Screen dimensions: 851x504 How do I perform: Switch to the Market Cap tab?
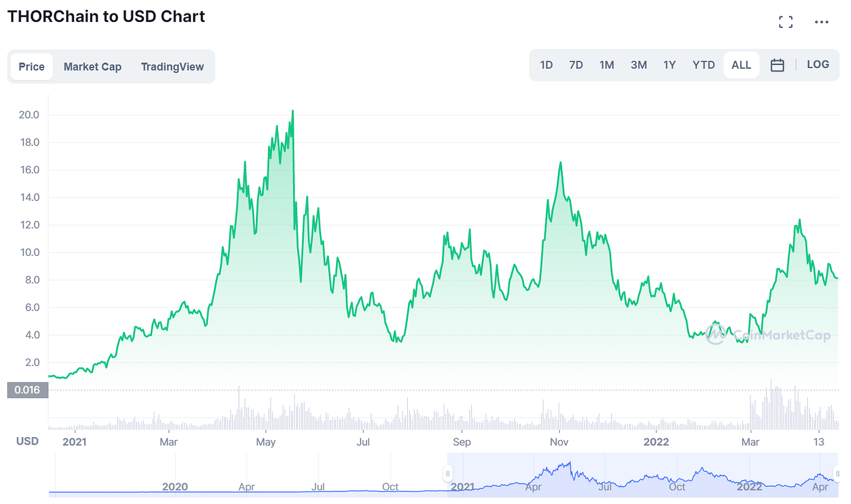[92, 67]
